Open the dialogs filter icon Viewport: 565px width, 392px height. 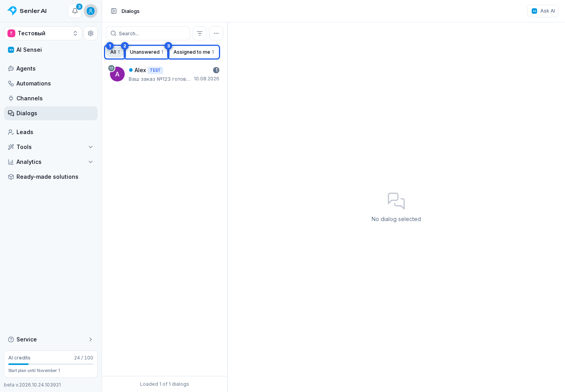[x=200, y=33]
